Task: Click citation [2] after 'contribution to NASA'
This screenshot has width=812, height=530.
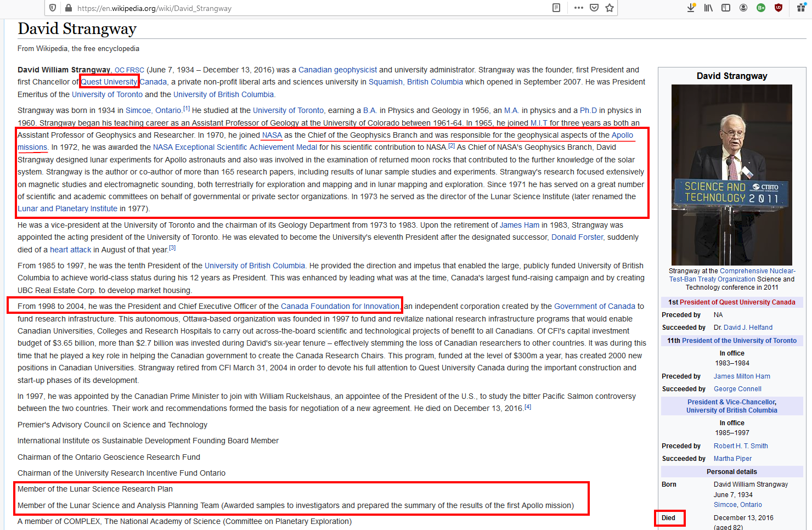Action: pos(452,146)
